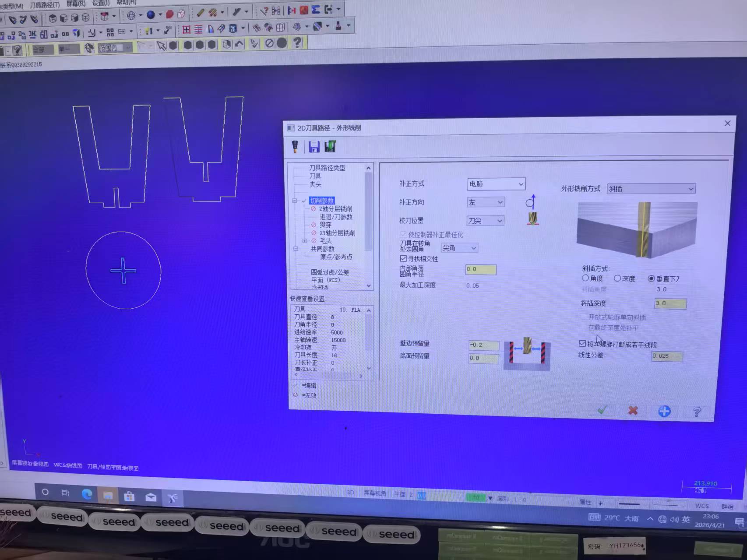The height and width of the screenshot is (560, 747).
Task: Select 刀具 in the parameter tree
Action: (315, 176)
